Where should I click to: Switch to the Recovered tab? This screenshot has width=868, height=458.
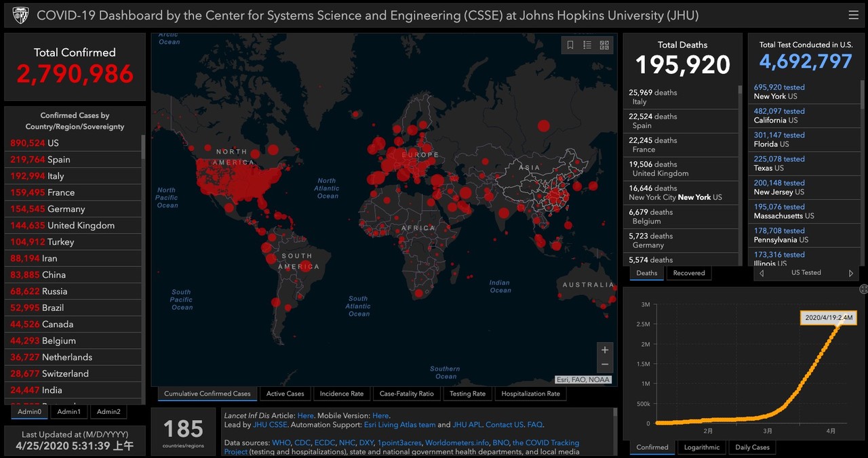tap(689, 273)
